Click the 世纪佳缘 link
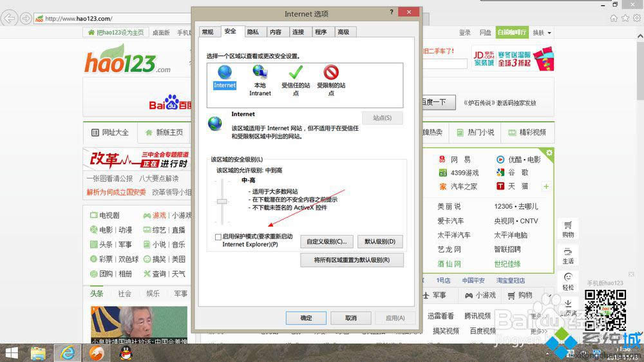644x362 pixels. point(507,264)
